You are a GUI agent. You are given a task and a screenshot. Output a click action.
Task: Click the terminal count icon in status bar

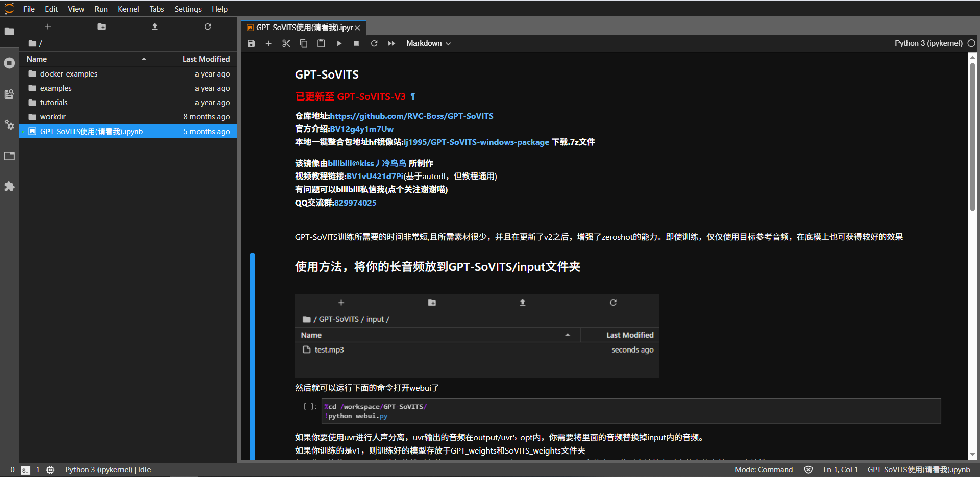[x=26, y=470]
